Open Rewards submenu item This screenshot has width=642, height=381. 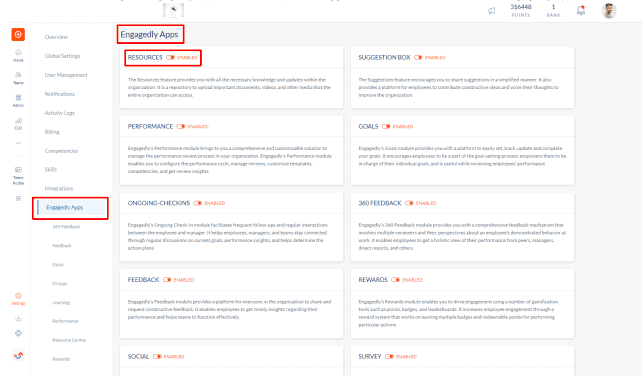click(61, 359)
